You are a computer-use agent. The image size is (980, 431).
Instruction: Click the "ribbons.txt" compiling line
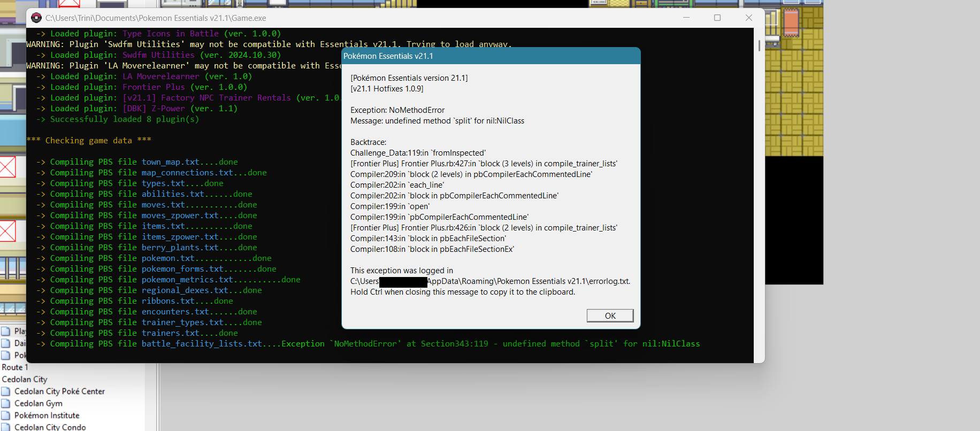point(135,301)
